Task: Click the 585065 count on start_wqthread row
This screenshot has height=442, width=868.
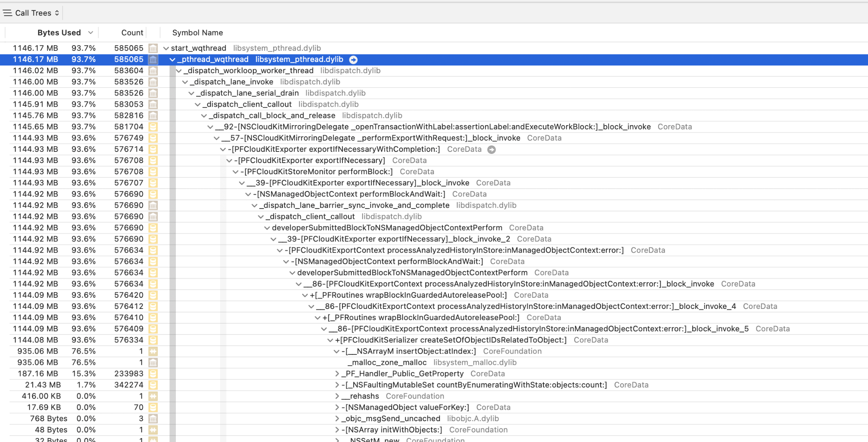Action: (129, 48)
